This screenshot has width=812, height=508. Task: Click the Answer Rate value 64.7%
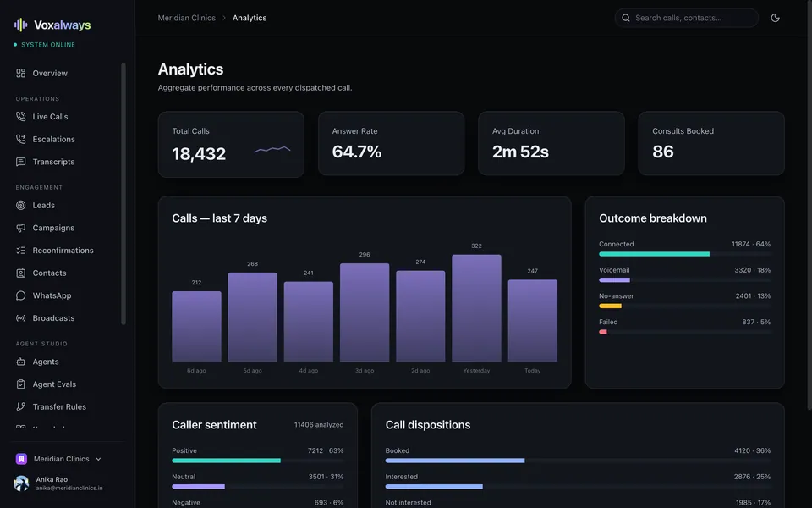tap(357, 152)
